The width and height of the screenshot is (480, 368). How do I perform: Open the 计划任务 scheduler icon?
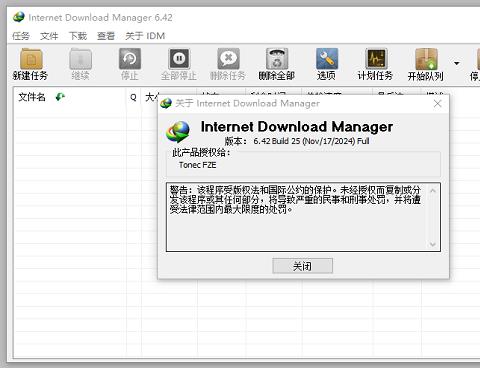click(376, 59)
